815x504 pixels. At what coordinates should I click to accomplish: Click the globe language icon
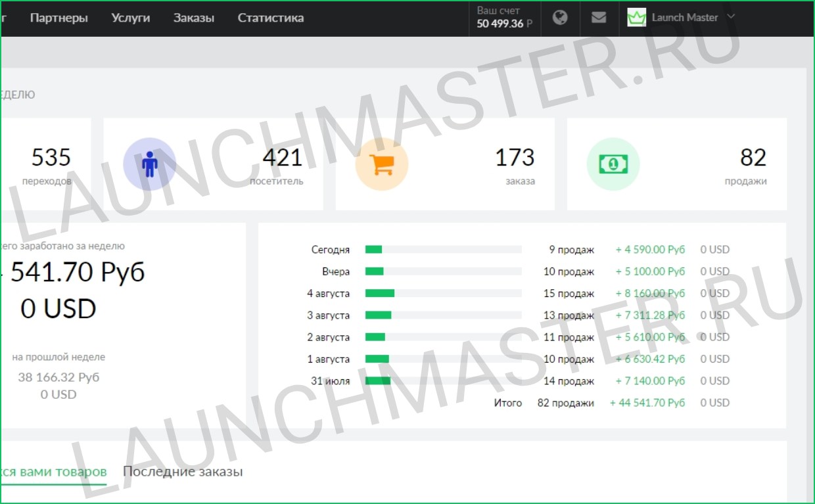(x=560, y=18)
